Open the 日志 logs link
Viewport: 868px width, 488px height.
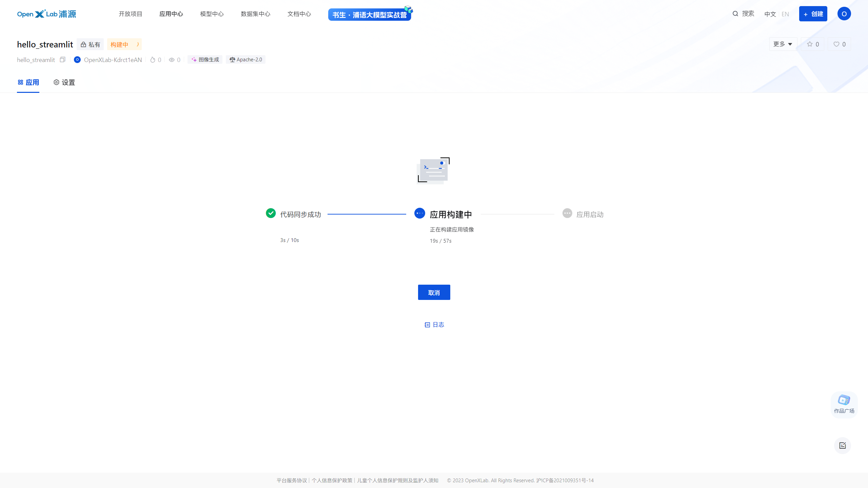pyautogui.click(x=435, y=325)
